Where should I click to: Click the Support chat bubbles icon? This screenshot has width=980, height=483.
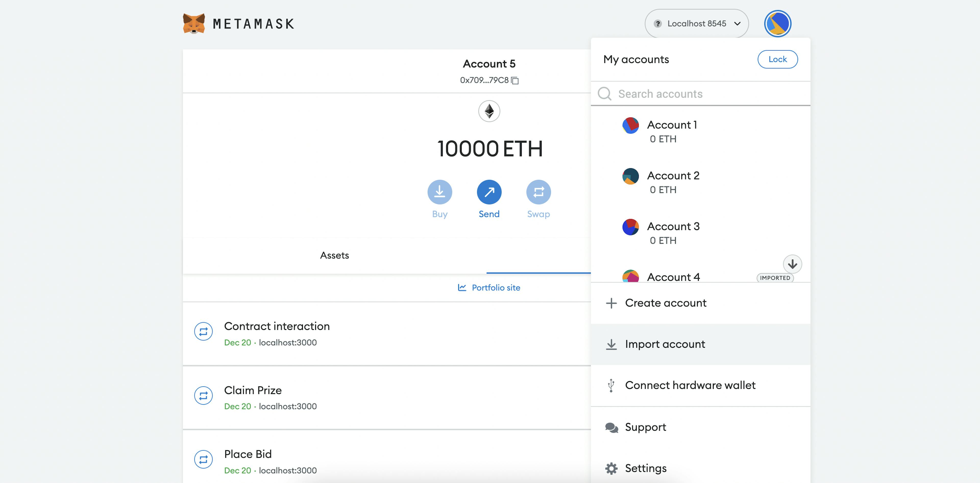pos(611,428)
